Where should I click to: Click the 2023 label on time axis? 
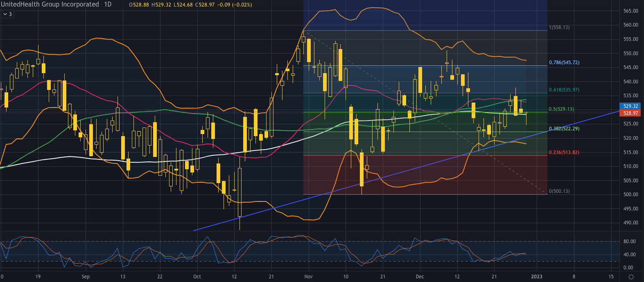[x=537, y=277]
